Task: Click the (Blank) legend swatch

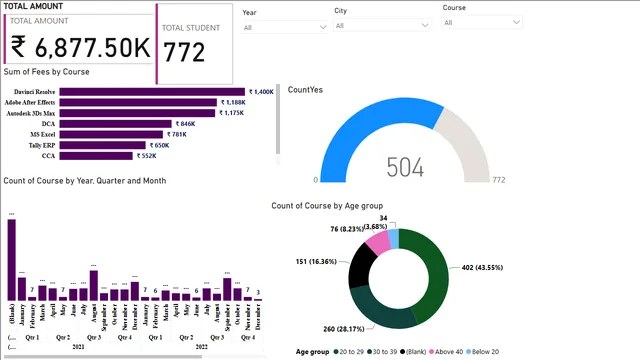Action: tap(402, 352)
